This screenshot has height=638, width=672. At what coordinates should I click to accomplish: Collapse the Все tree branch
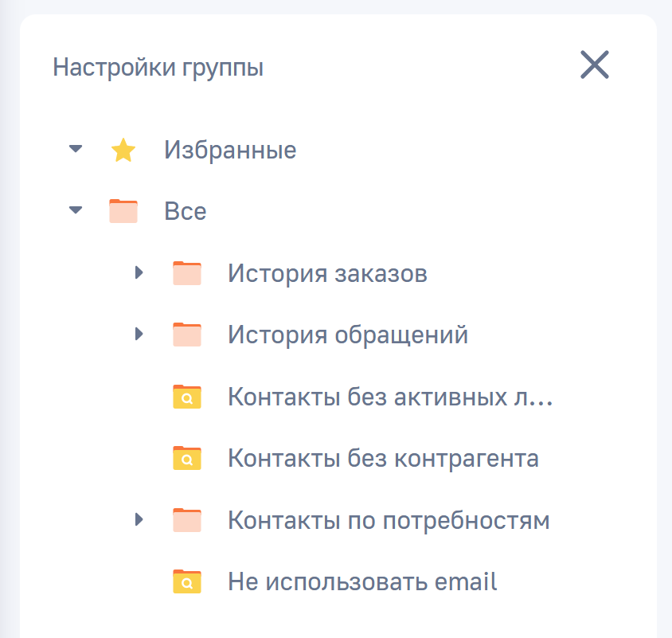coord(75,209)
